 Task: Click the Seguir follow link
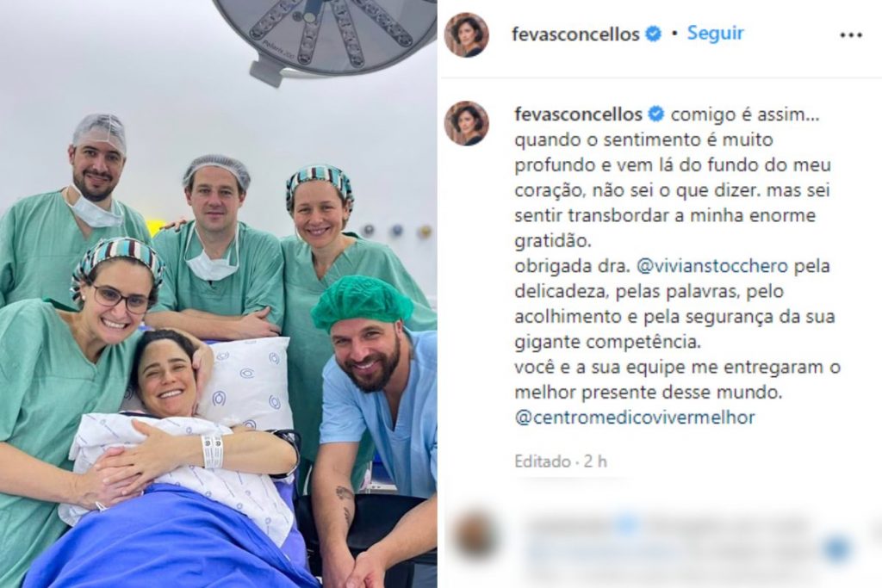tap(715, 34)
